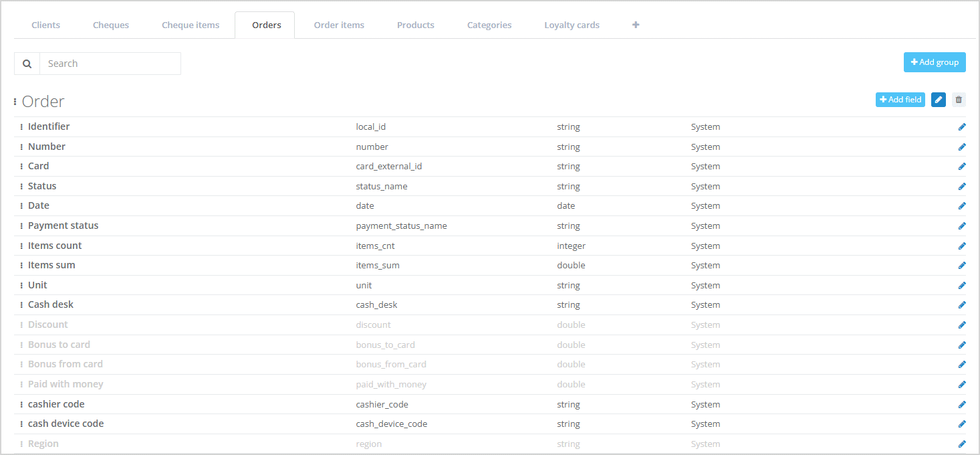Click the Add field button
Screen dimensions: 980x455
900,100
